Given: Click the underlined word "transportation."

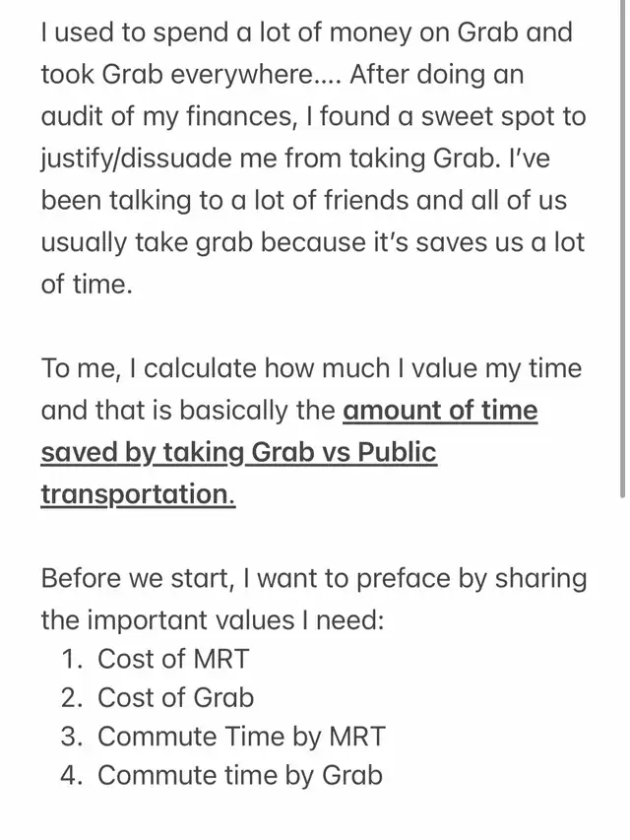Looking at the screenshot, I should point(138,493).
